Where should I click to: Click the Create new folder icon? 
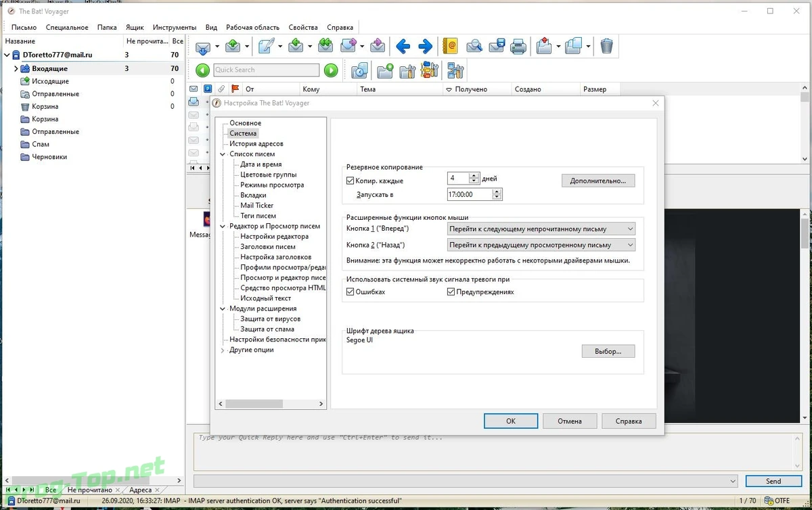(x=385, y=70)
